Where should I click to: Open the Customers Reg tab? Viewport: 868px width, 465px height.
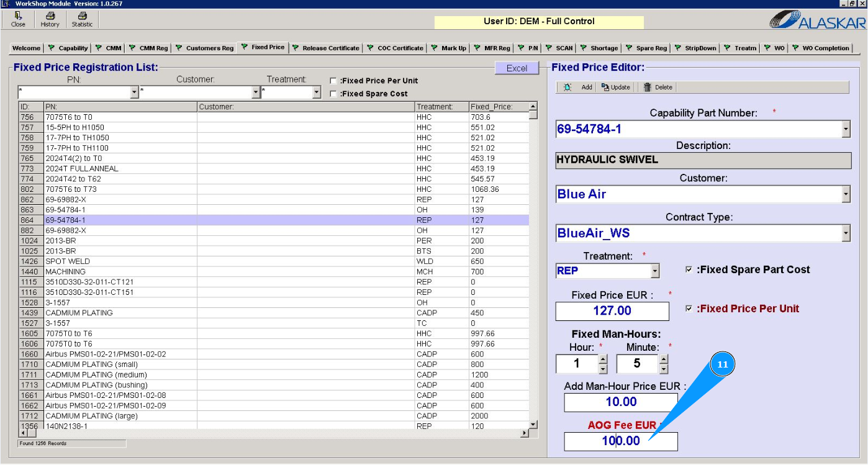tap(204, 48)
